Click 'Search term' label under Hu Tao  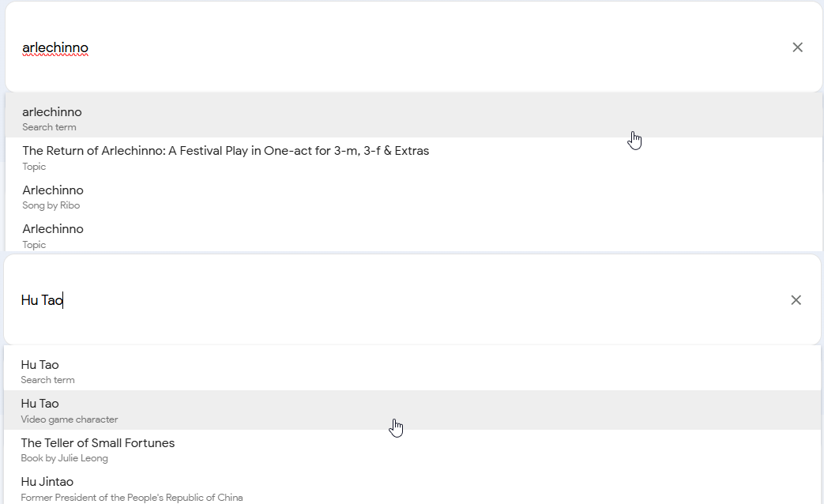[x=47, y=380]
